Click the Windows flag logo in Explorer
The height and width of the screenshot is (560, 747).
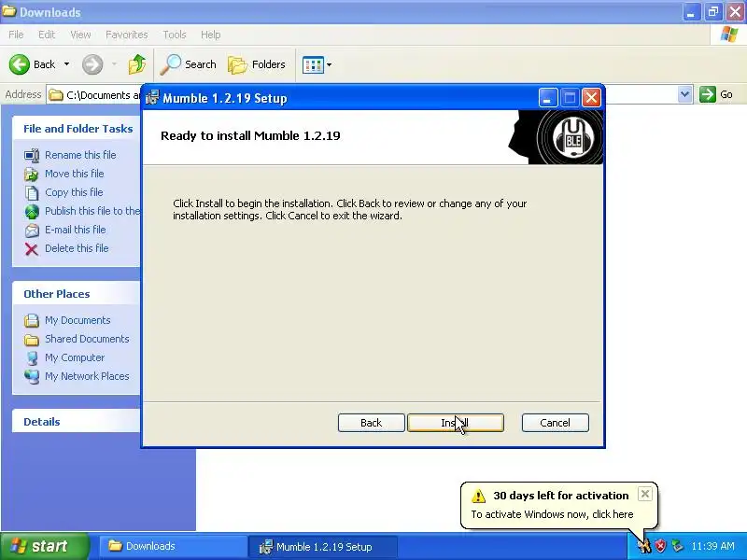(x=729, y=35)
